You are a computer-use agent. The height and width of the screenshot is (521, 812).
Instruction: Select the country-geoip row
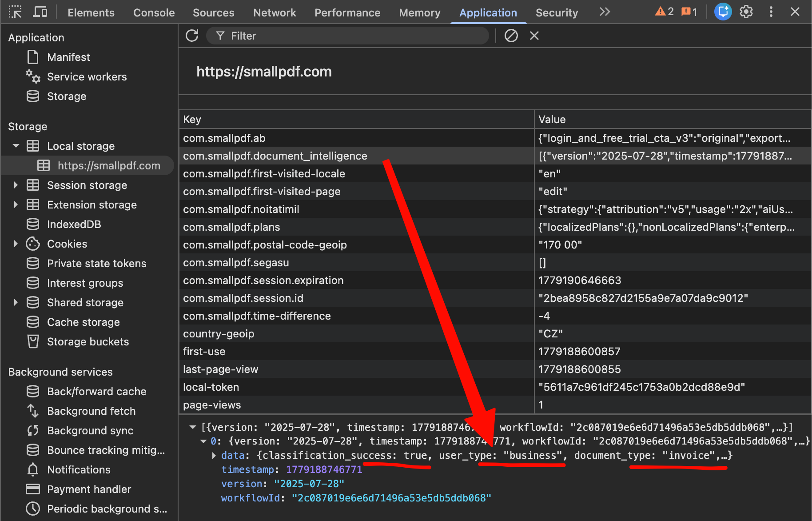[495, 333]
